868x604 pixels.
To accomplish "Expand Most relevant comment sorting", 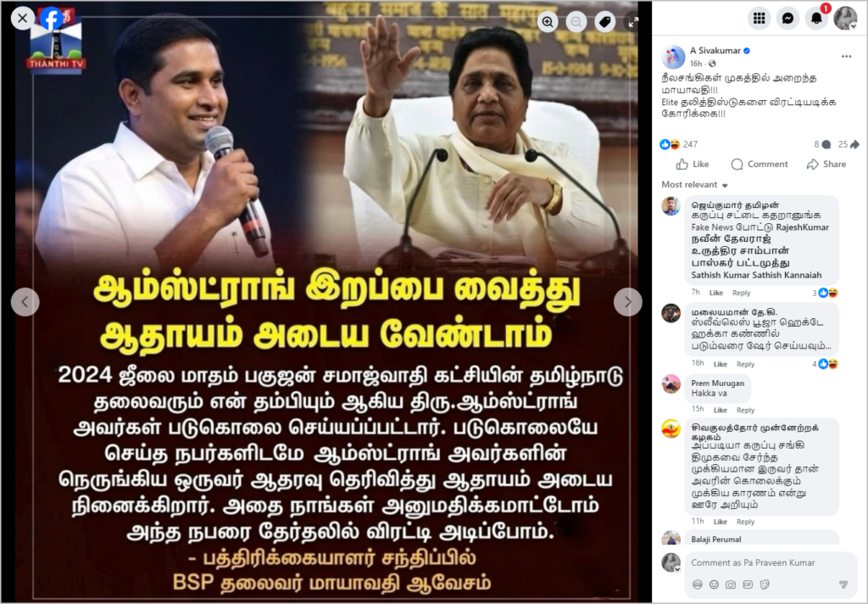I will click(695, 185).
